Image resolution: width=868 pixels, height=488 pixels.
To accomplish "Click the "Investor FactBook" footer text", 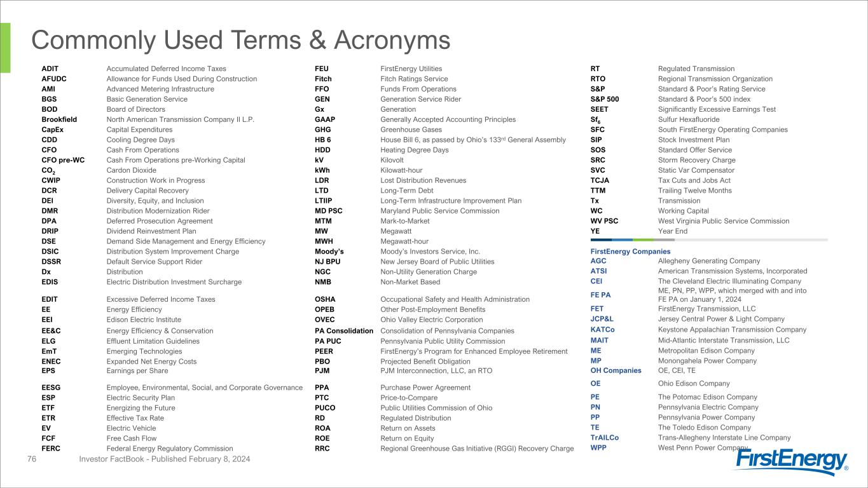I will click(x=165, y=459).
